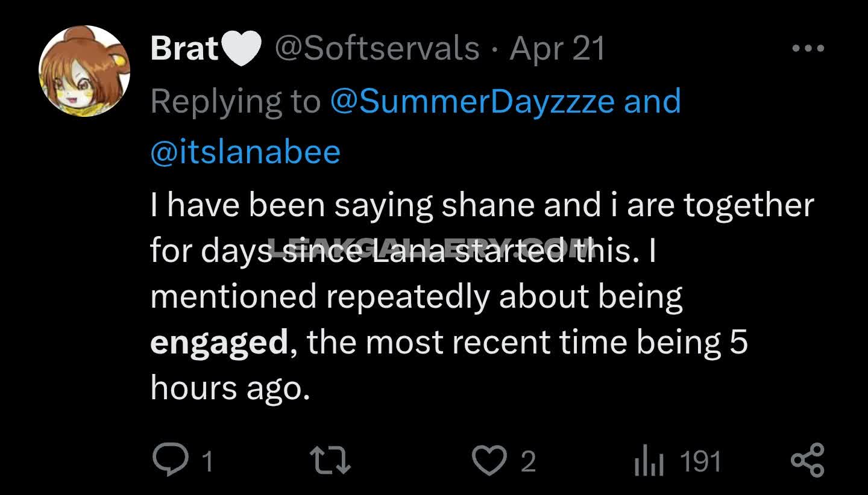Click the Apr 21 timestamp
This screenshot has height=495, width=868.
(557, 48)
